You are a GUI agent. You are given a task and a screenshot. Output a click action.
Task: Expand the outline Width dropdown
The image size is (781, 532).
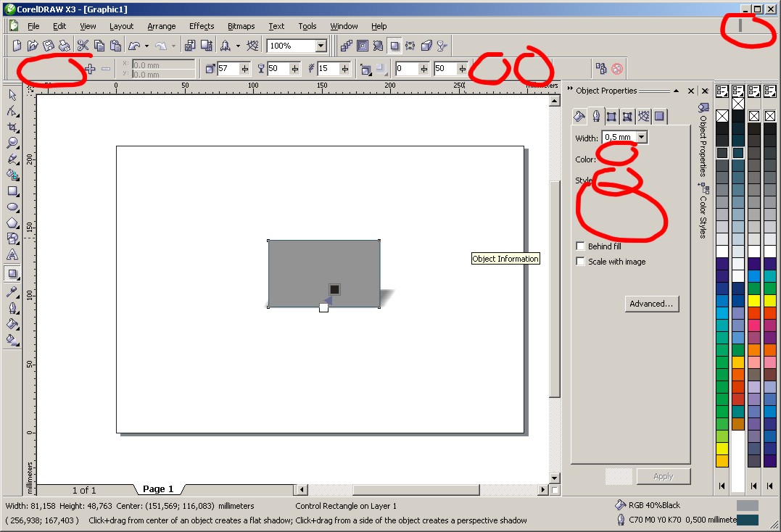640,137
